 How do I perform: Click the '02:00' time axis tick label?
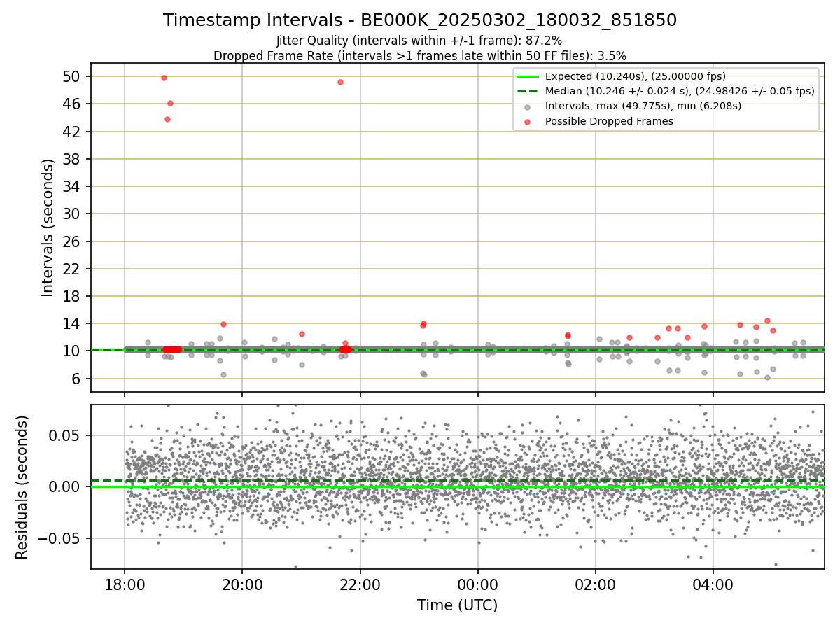596,584
